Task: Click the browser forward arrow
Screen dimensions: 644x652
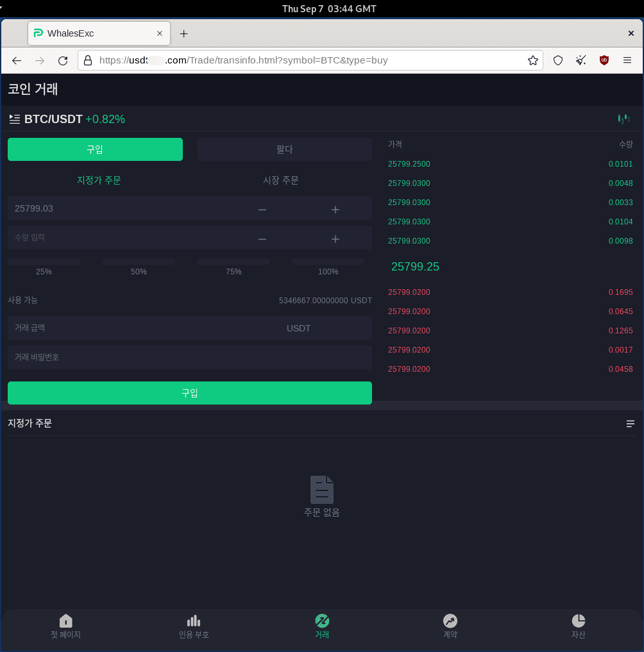Action: pyautogui.click(x=40, y=61)
